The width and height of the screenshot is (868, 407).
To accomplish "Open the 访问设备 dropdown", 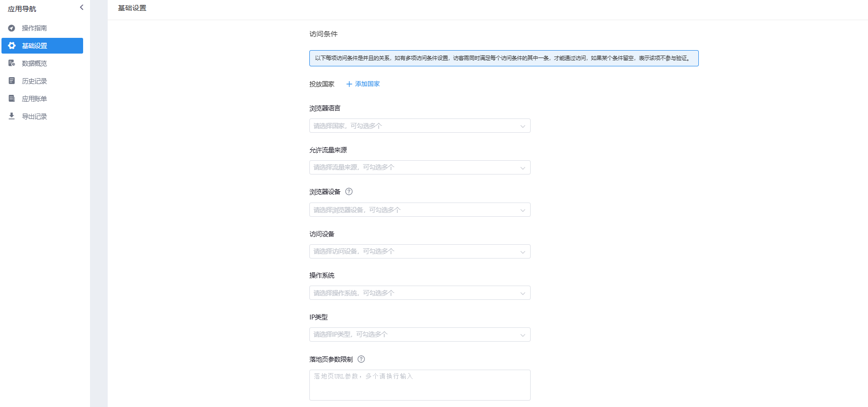I will [419, 252].
